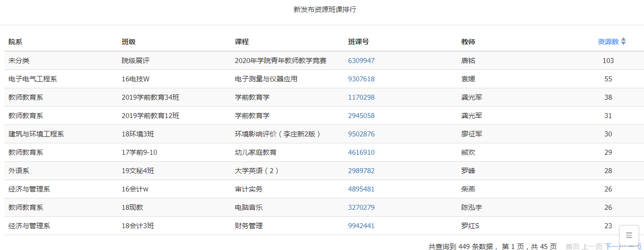Open class-course number 9502876
The height and width of the screenshot is (250, 644).
point(361,134)
